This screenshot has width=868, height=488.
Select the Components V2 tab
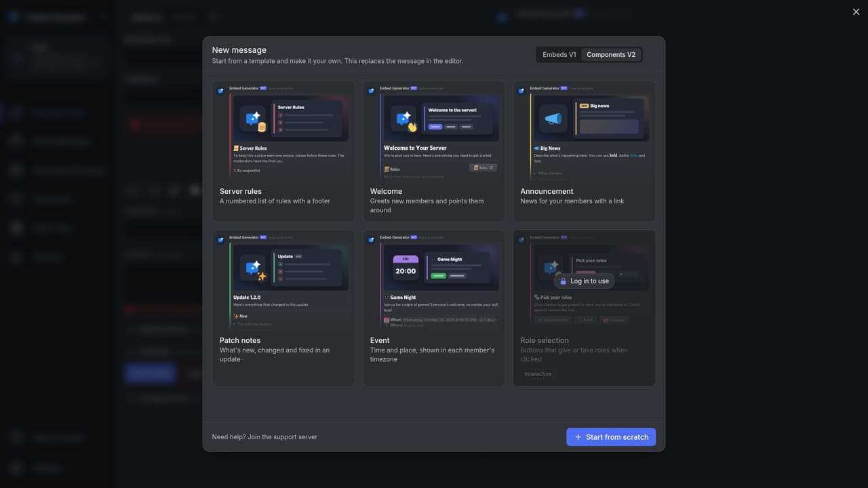(x=611, y=55)
